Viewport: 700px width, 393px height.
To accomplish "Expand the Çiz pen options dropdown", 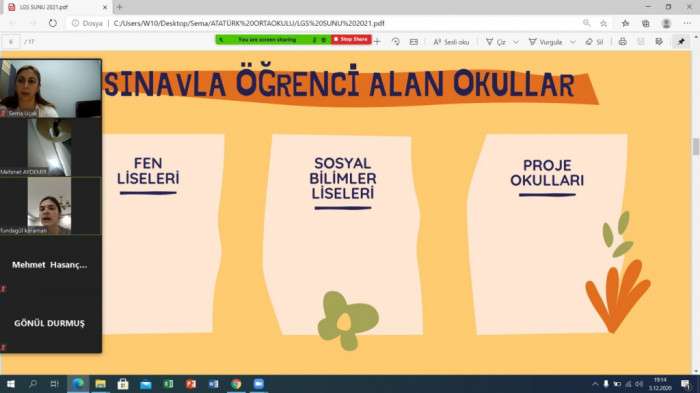I will [x=516, y=42].
